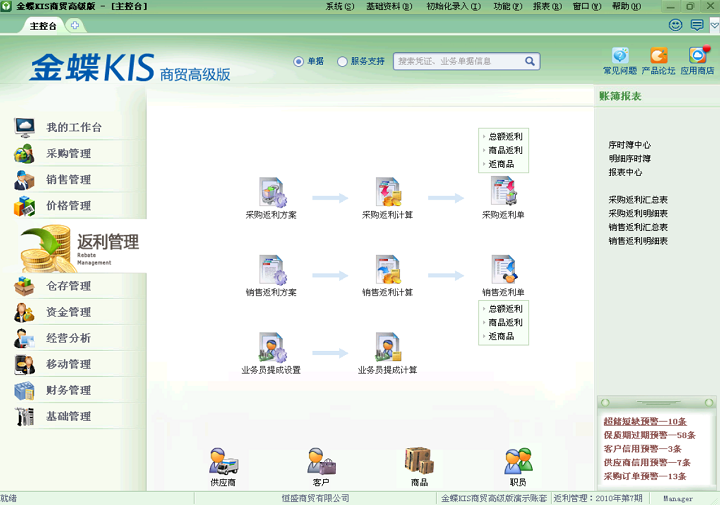Screen dimensions: 720x505
Task: Open the 窗口 menu
Action: click(x=587, y=6)
